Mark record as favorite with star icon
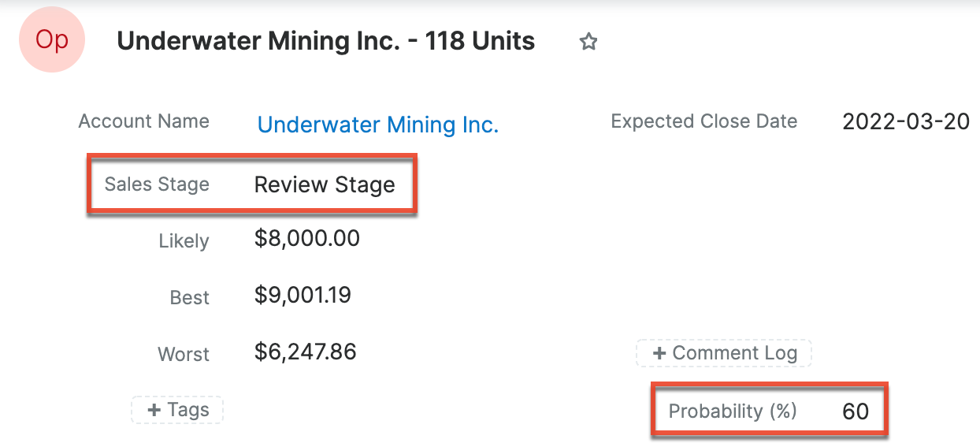980x443 pixels. pyautogui.click(x=588, y=42)
